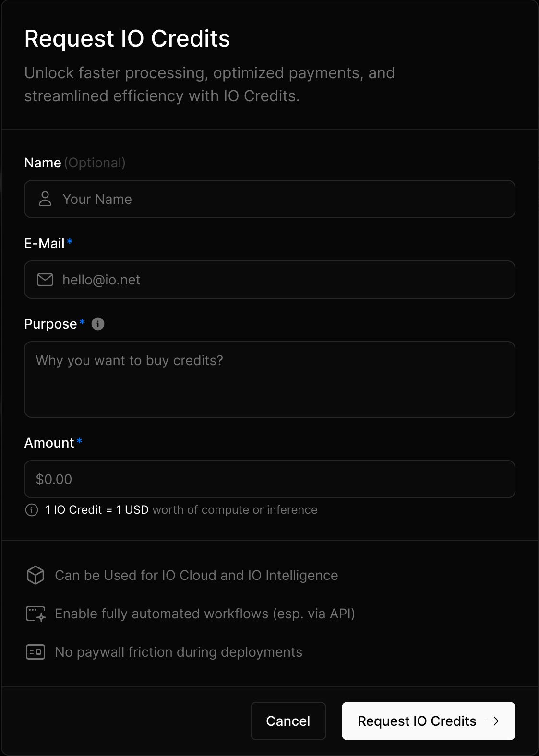
Task: Select the Amount $0.00 field
Action: (270, 479)
